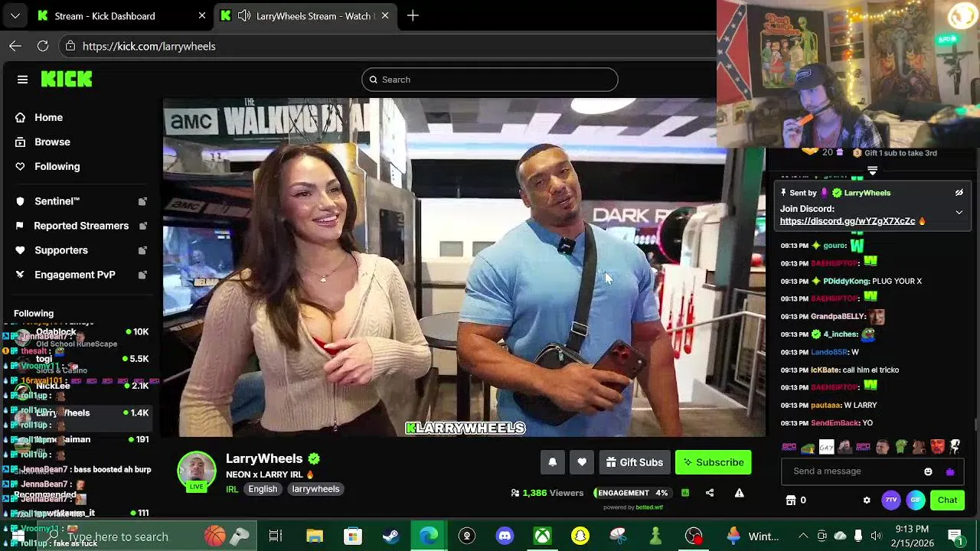Open the channel shop icon

pos(791,500)
